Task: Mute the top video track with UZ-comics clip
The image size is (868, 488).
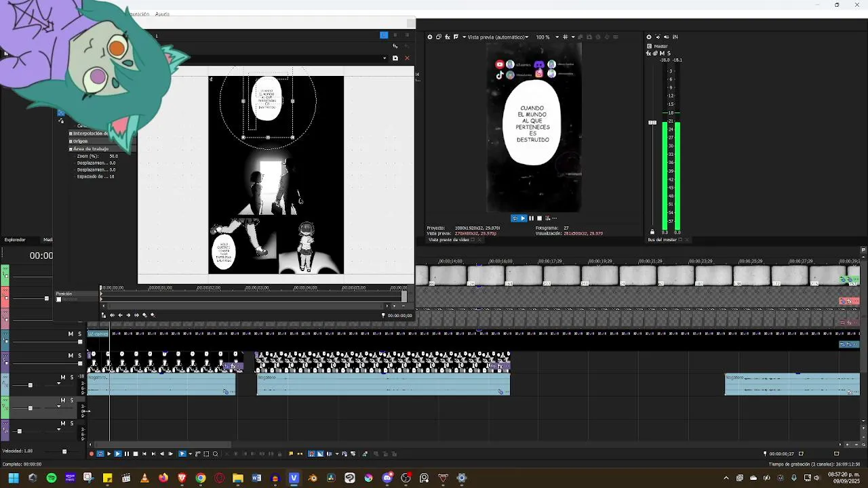Action: point(71,333)
